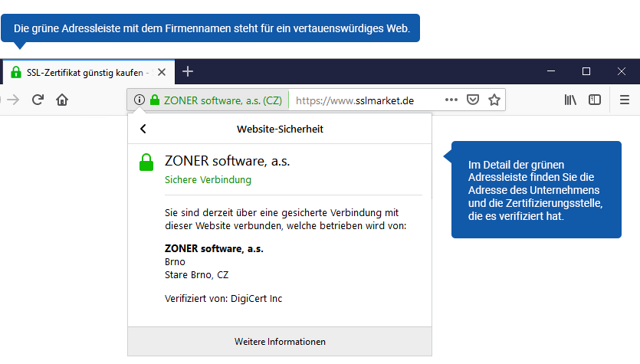This screenshot has height=364, width=640.
Task: Click the Sichere Verbindung text
Action: click(x=208, y=179)
